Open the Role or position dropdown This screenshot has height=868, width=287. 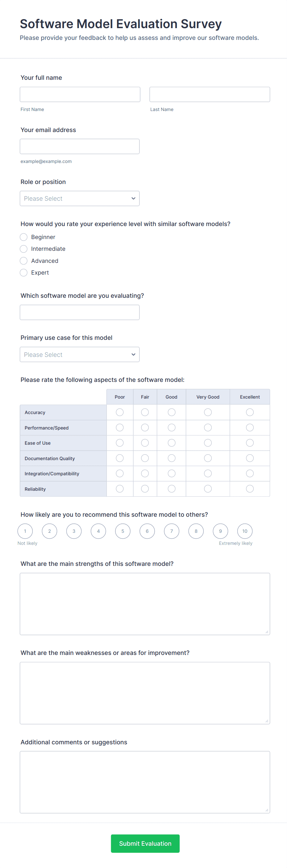click(x=79, y=199)
